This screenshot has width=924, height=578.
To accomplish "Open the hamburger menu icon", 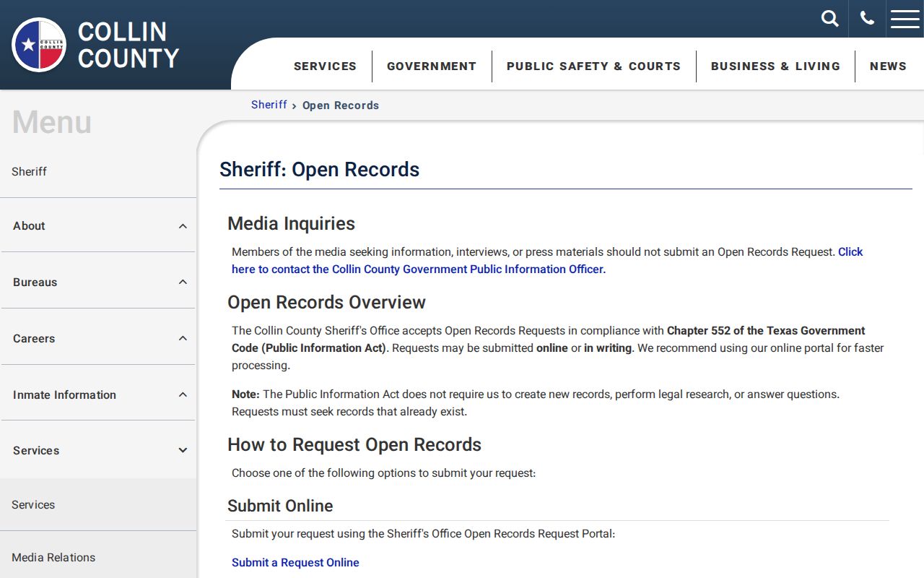I will 905,19.
